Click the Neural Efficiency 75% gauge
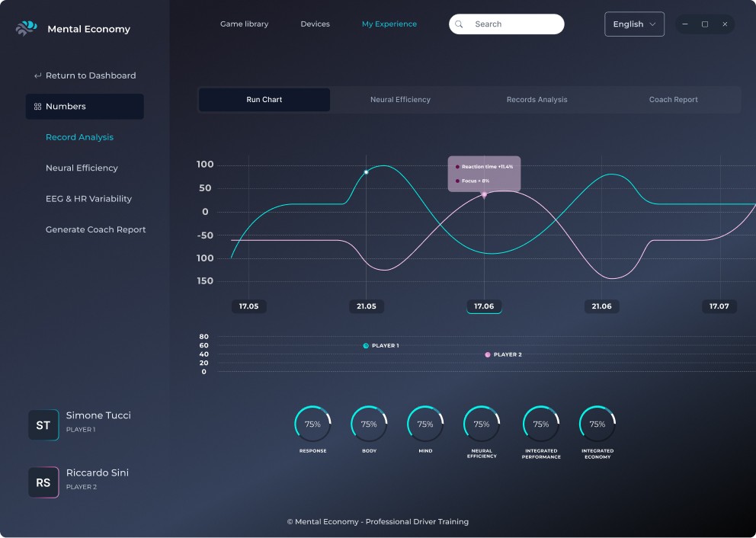This screenshot has width=756, height=538. (482, 424)
